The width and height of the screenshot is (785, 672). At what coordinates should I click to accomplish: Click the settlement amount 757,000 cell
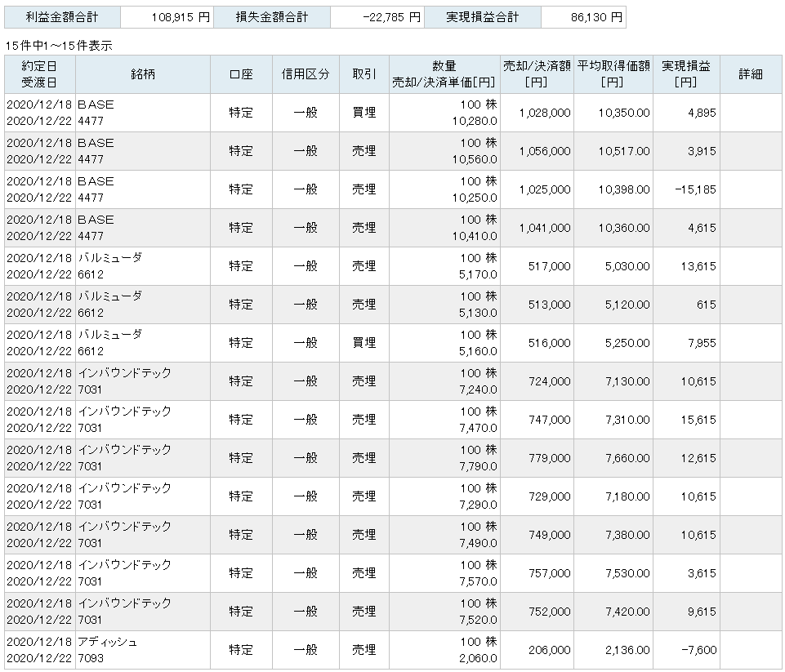pyautogui.click(x=537, y=573)
